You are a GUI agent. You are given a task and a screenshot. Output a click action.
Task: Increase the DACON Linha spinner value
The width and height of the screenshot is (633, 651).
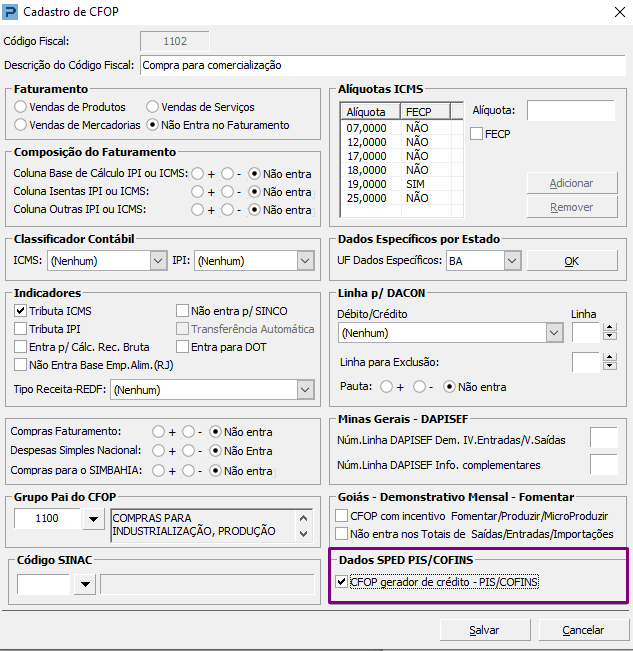click(609, 328)
